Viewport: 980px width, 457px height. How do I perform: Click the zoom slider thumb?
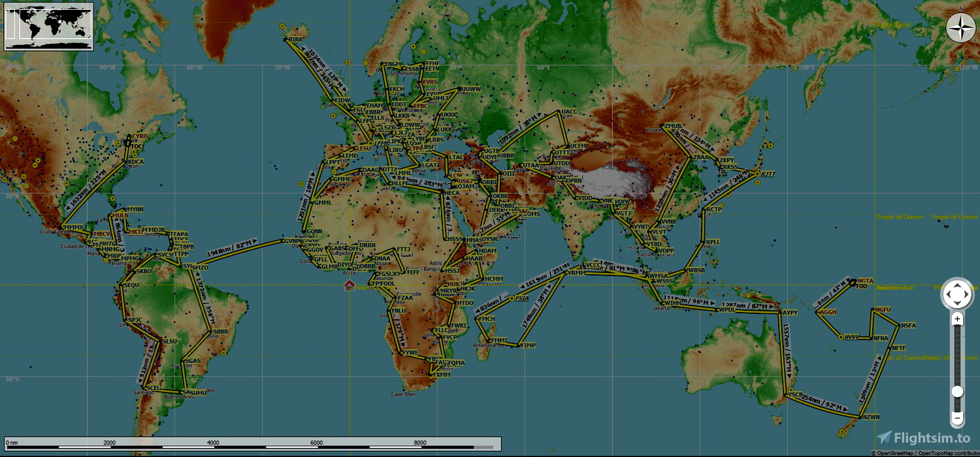click(x=957, y=392)
